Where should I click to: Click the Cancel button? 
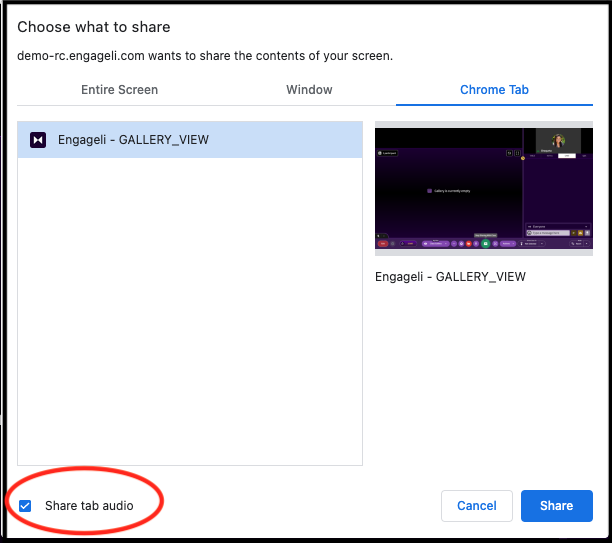[477, 506]
